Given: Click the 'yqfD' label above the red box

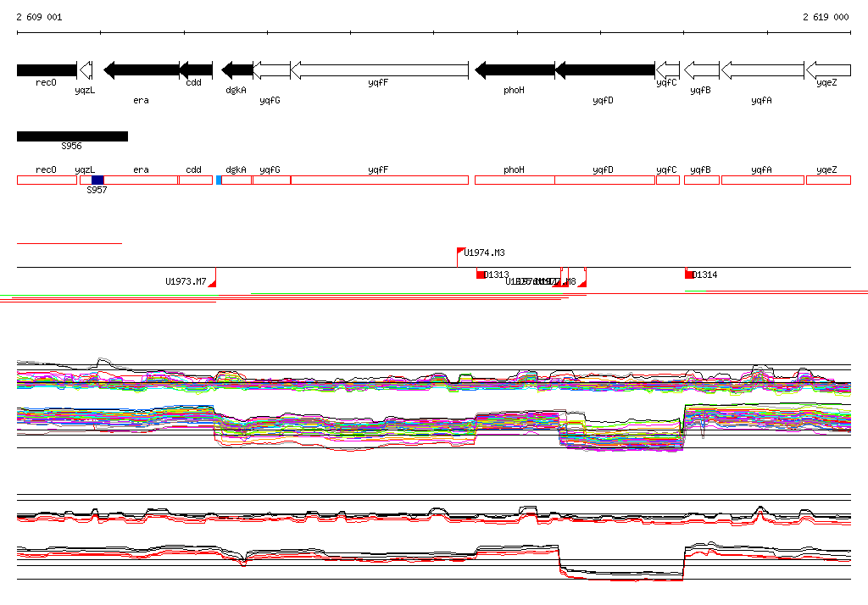Looking at the screenshot, I should pyautogui.click(x=603, y=170).
